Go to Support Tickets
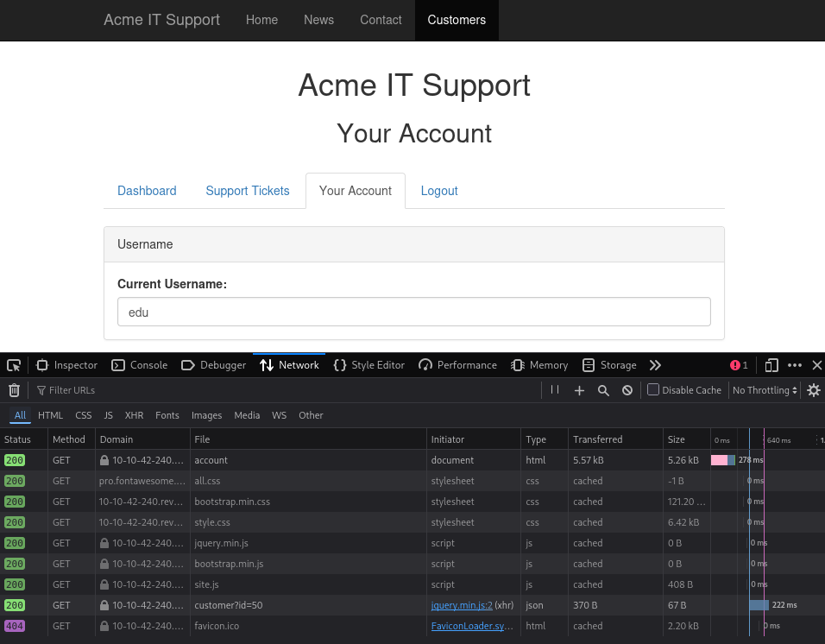This screenshot has width=825, height=644. (x=248, y=191)
